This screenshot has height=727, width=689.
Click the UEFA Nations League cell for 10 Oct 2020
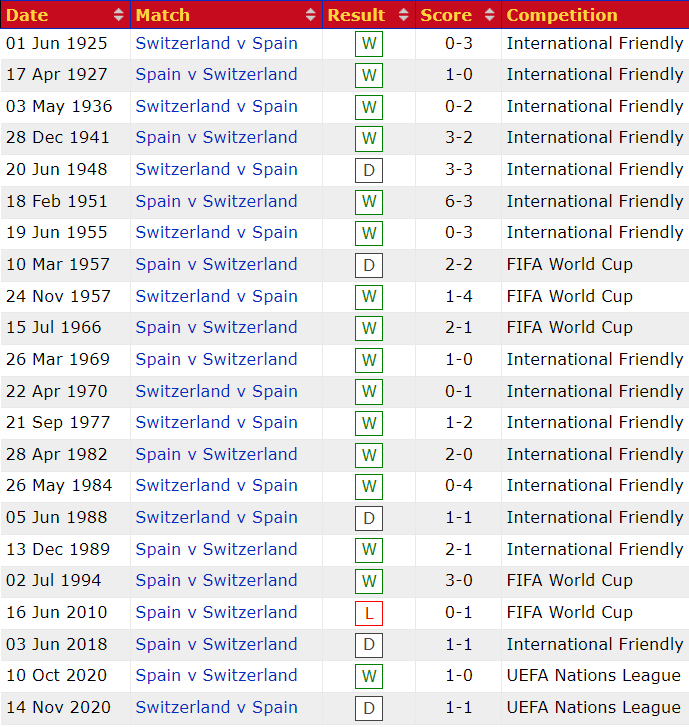(594, 675)
